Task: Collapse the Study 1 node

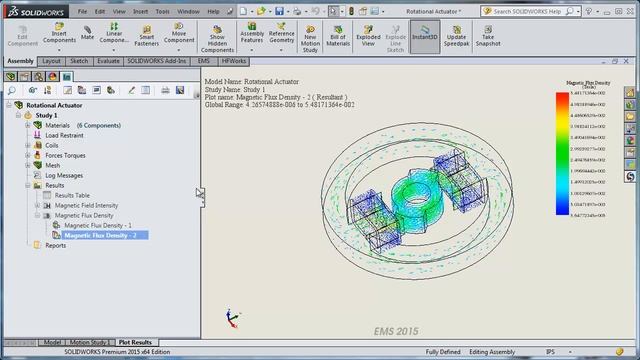Action: 18,115
